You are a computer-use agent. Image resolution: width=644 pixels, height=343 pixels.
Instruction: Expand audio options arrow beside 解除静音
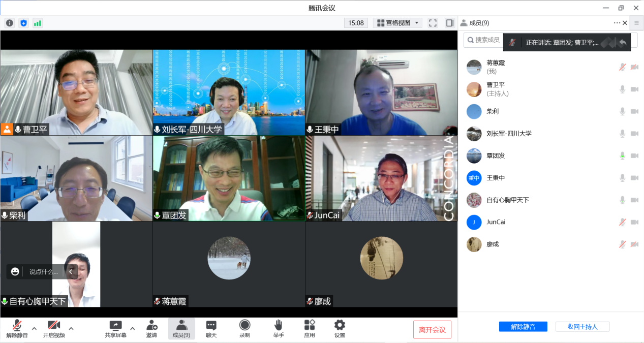pyautogui.click(x=34, y=328)
